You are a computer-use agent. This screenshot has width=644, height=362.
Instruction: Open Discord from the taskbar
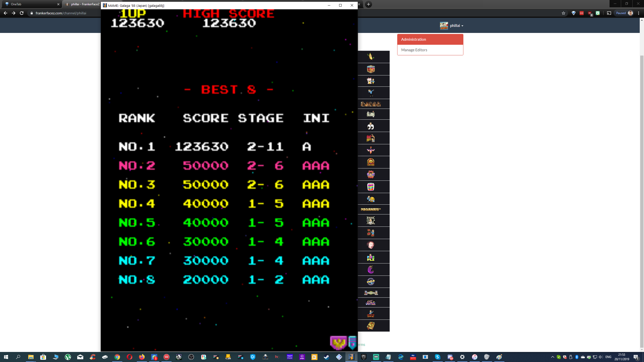(x=450, y=357)
